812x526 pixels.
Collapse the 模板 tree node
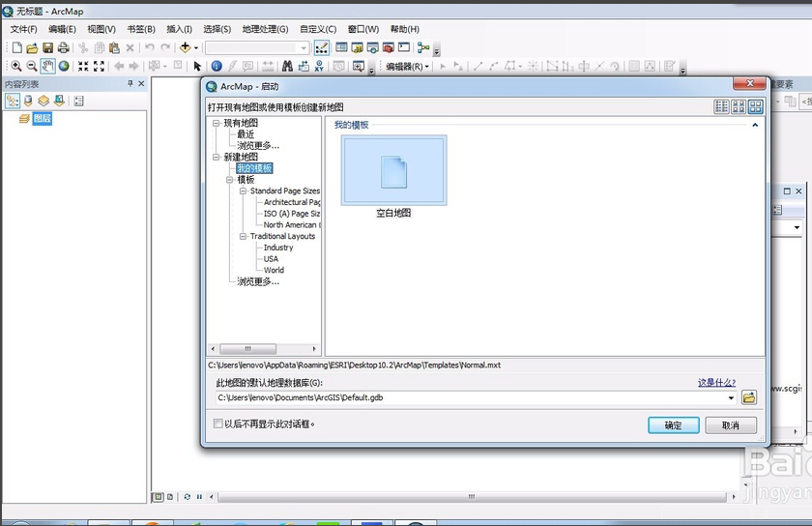click(x=229, y=179)
